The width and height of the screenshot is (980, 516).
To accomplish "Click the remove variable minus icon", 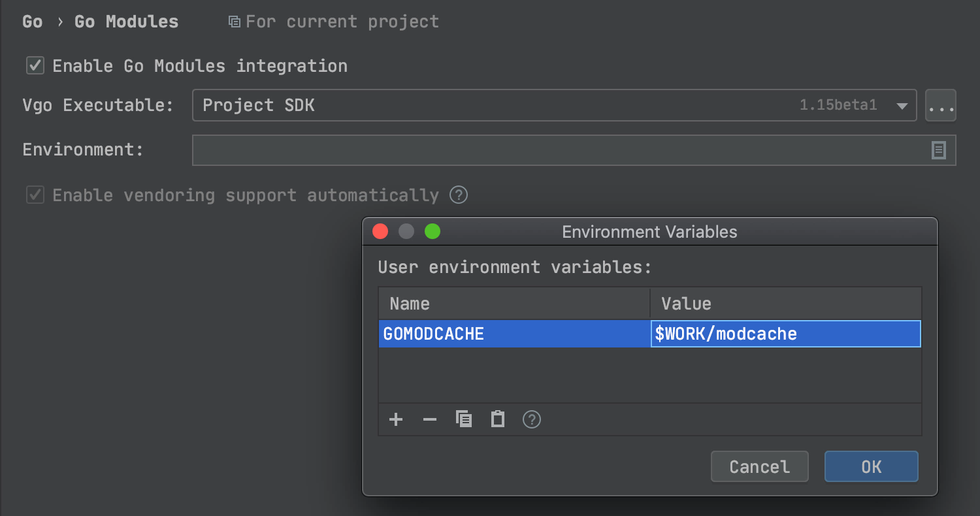I will (430, 419).
